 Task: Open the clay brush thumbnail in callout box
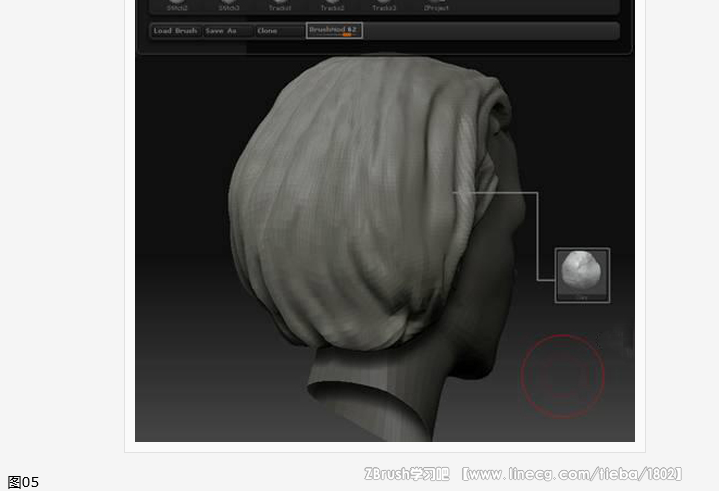tap(582, 275)
